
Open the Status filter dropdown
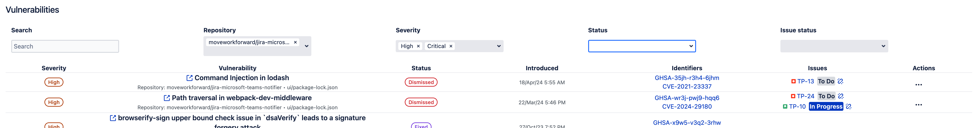(x=641, y=46)
